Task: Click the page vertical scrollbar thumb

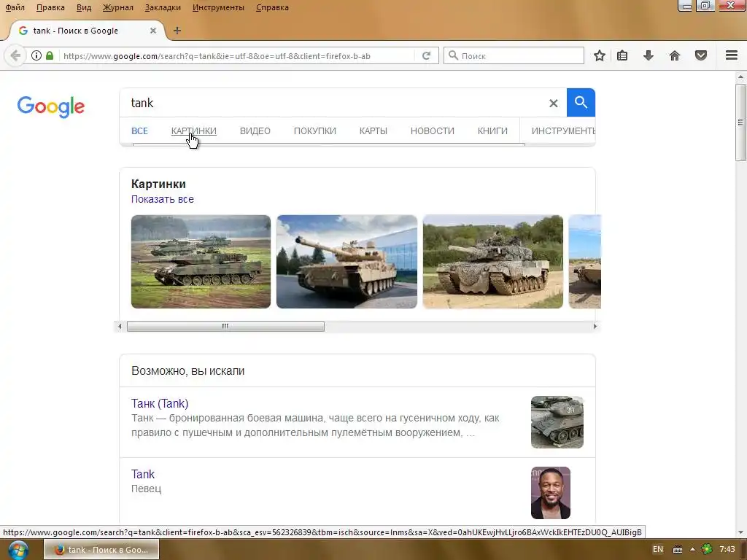Action: point(740,122)
